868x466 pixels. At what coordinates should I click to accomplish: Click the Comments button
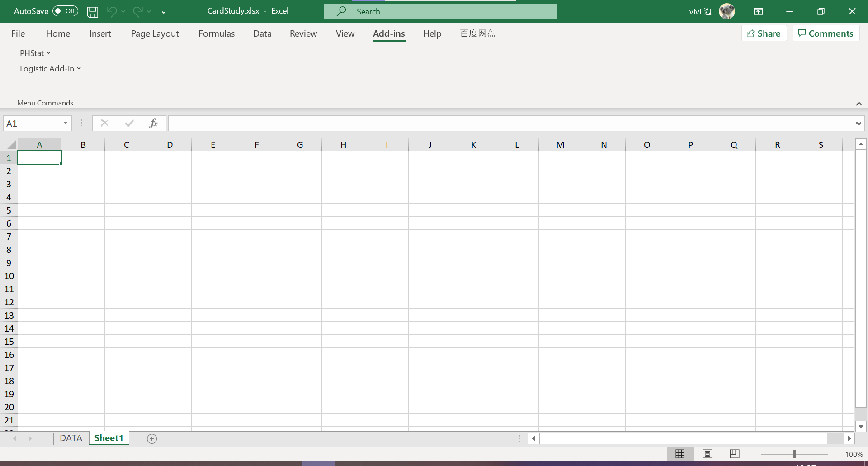[x=826, y=33]
